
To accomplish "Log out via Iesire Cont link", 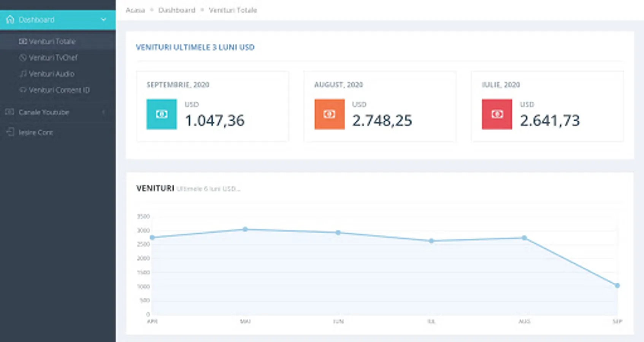I will [36, 133].
